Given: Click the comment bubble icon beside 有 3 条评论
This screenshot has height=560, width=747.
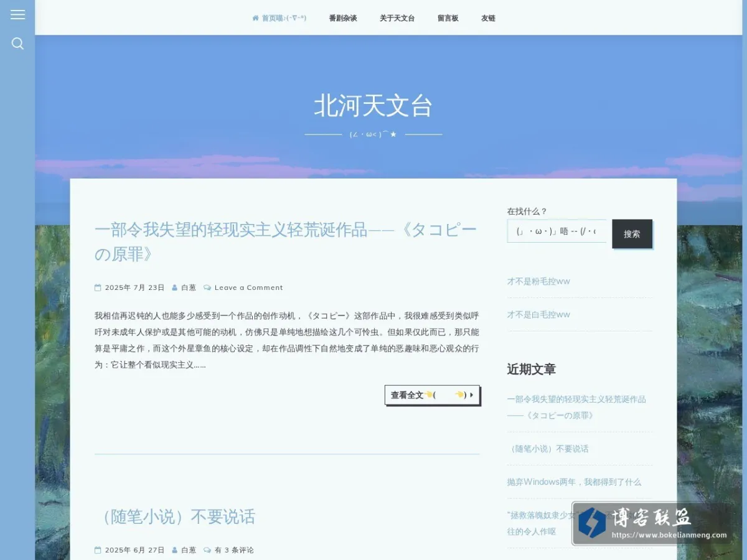Looking at the screenshot, I should (x=207, y=550).
